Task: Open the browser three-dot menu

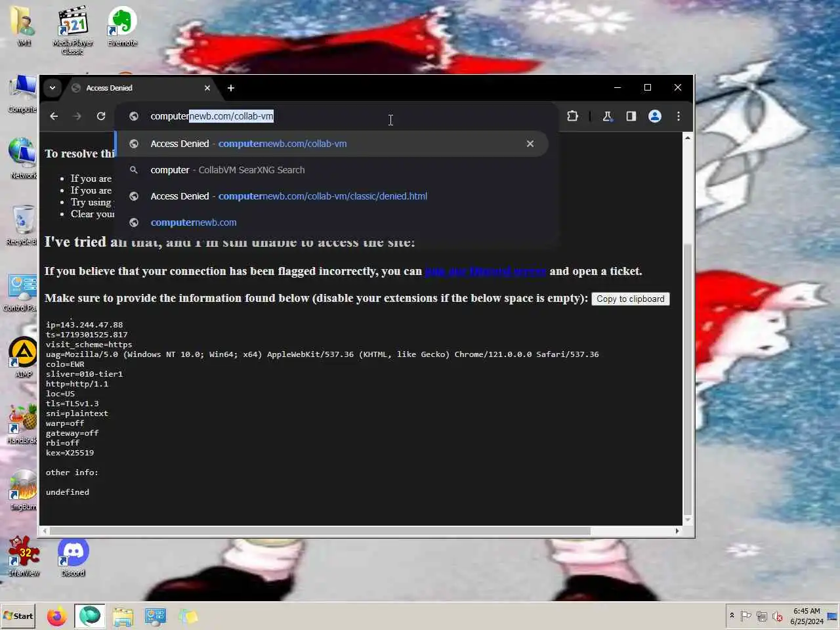Action: 679,116
